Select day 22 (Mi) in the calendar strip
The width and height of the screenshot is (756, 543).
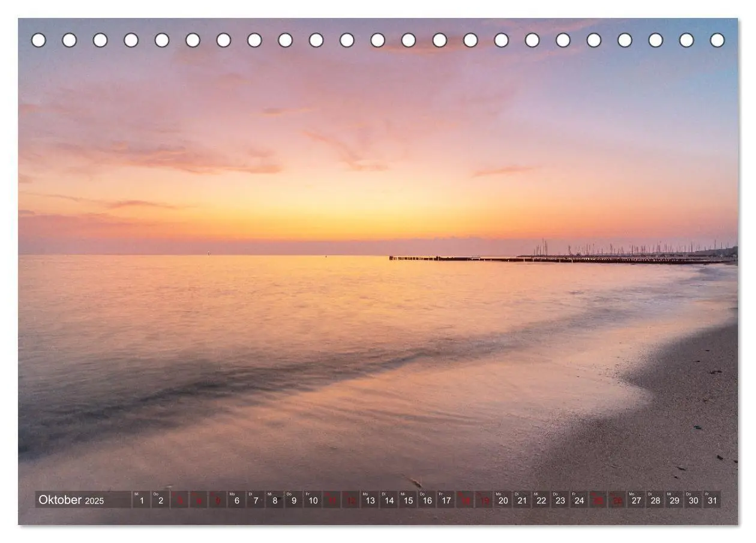tap(541, 500)
